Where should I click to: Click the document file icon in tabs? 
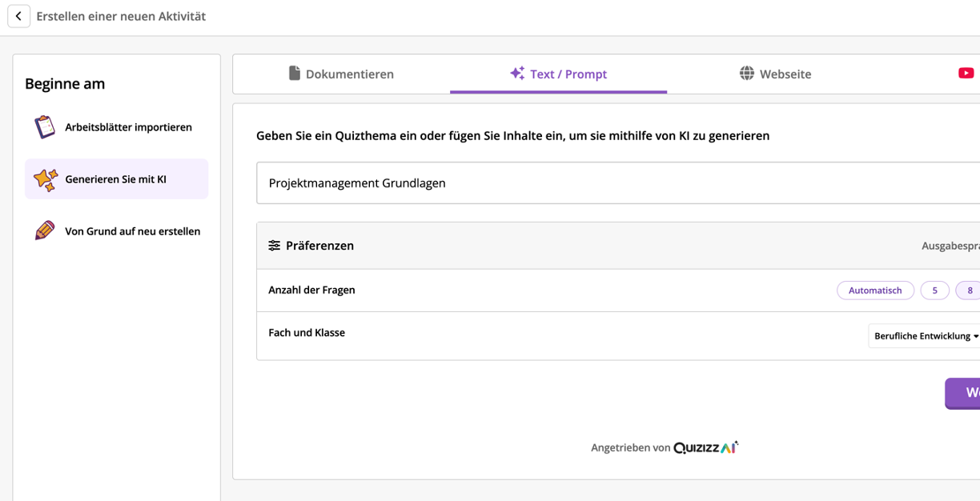[295, 74]
